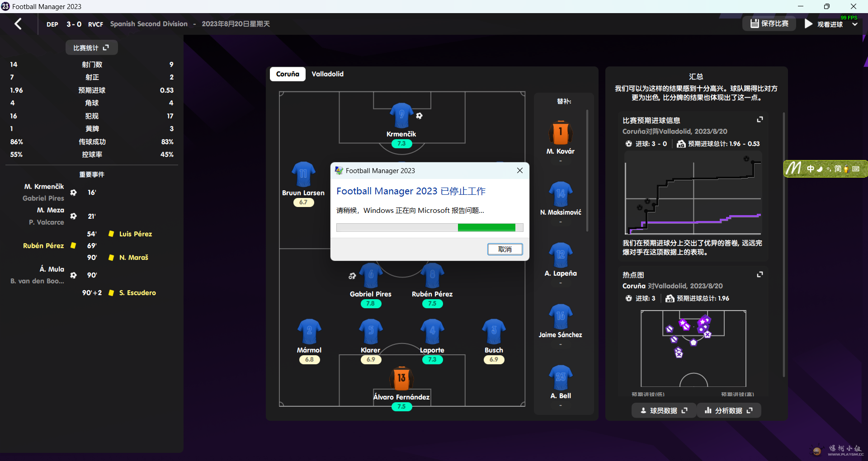Click Á. Mula in key events
The width and height of the screenshot is (868, 461).
52,269
